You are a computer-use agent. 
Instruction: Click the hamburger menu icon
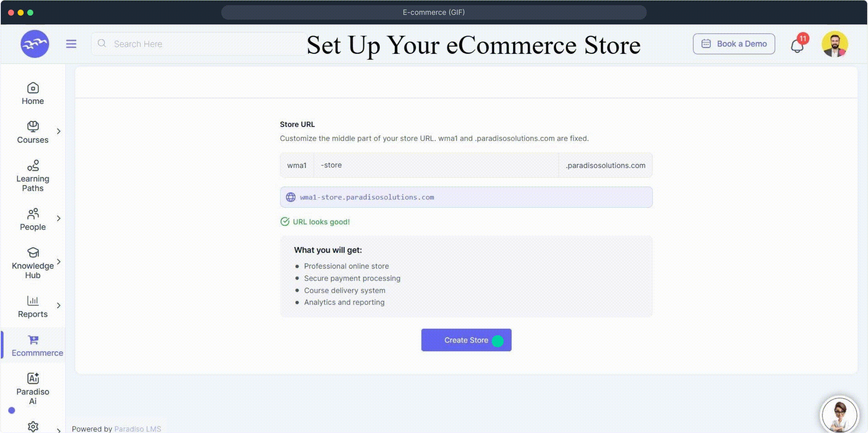[71, 44]
